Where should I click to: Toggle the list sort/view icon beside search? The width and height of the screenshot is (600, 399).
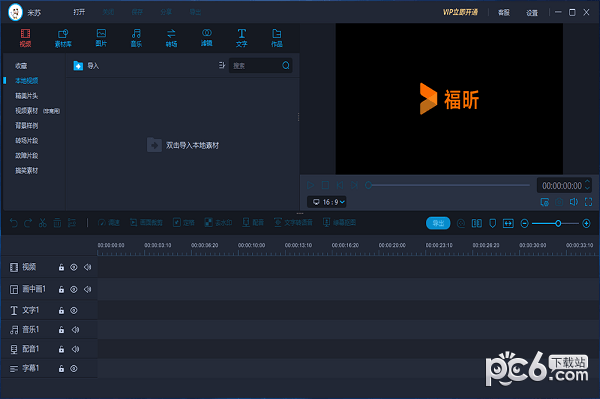222,65
